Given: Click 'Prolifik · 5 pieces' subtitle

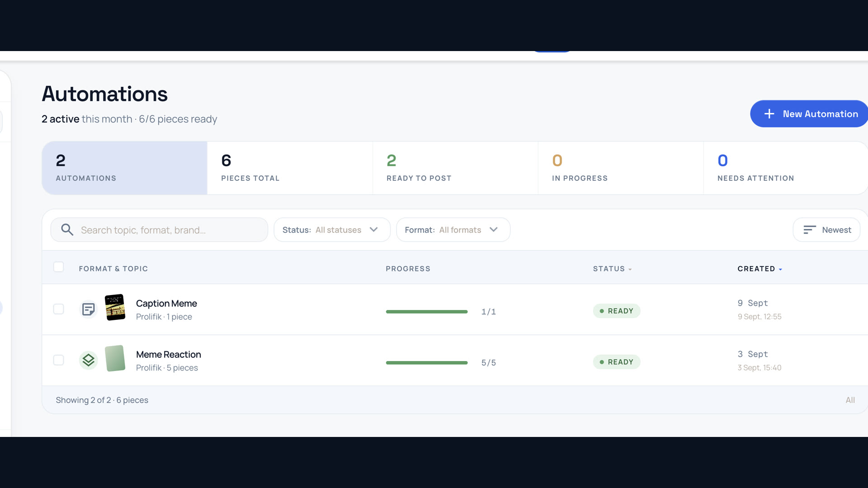Looking at the screenshot, I should tap(167, 367).
